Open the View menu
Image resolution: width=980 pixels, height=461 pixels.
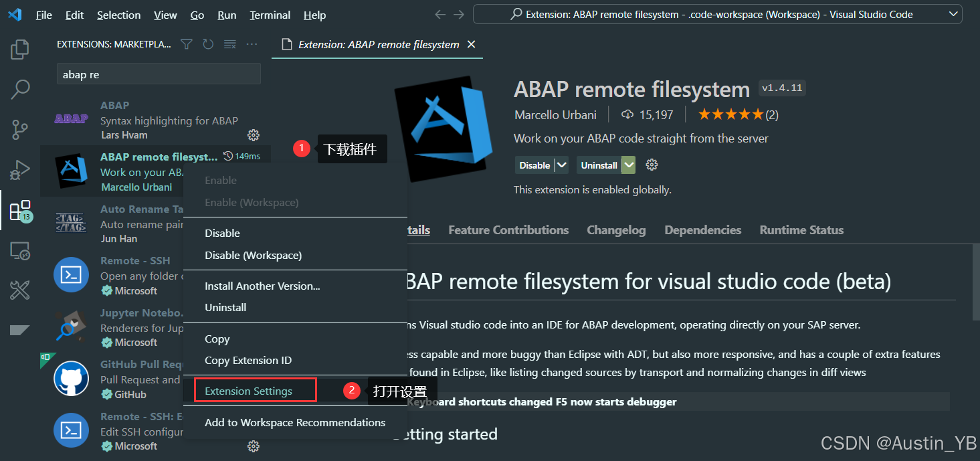pos(165,15)
